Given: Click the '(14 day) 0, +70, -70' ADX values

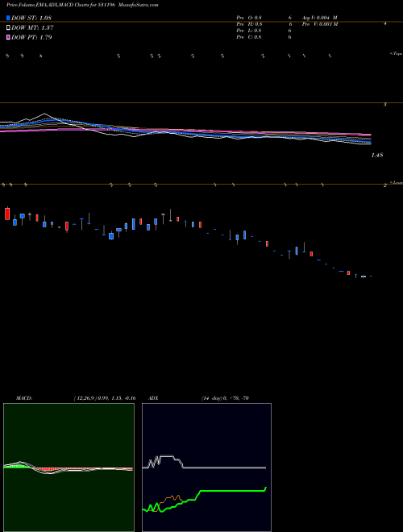Looking at the screenshot, I should [x=225, y=398].
